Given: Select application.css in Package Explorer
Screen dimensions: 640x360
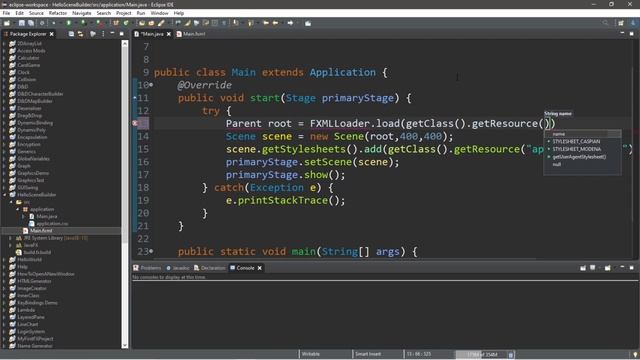Looking at the screenshot, I should click(52, 224).
